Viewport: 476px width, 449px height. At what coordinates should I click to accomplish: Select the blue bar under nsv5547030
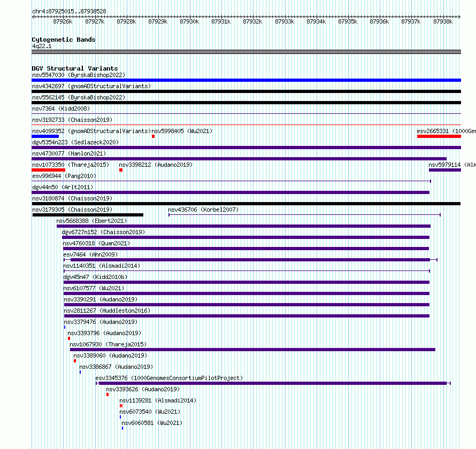coord(246,80)
